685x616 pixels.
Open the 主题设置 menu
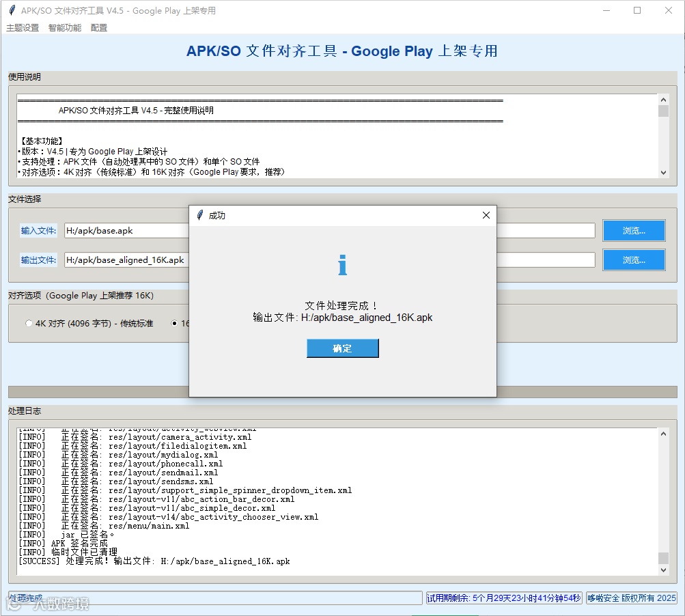23,27
